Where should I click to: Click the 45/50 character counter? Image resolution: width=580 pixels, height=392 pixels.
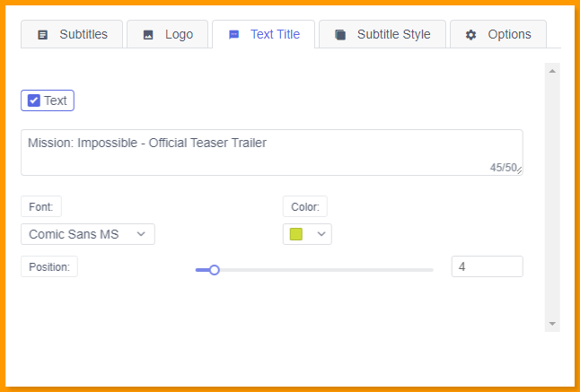504,168
